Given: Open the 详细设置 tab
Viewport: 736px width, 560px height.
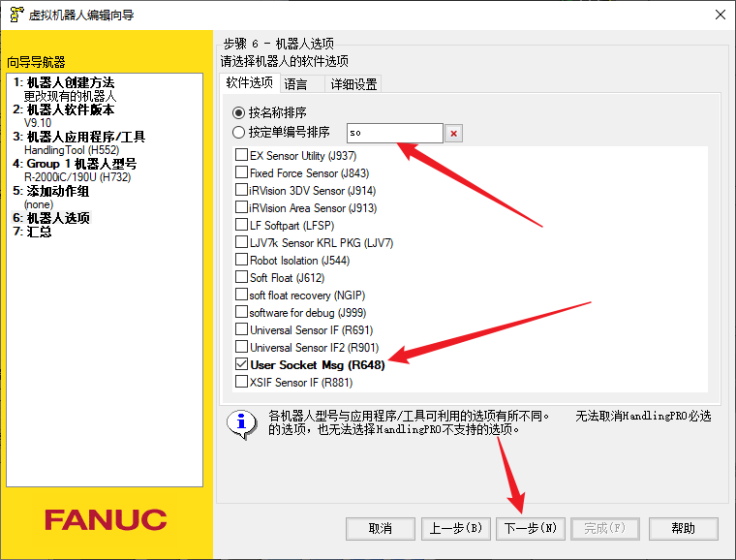Looking at the screenshot, I should 353,84.
